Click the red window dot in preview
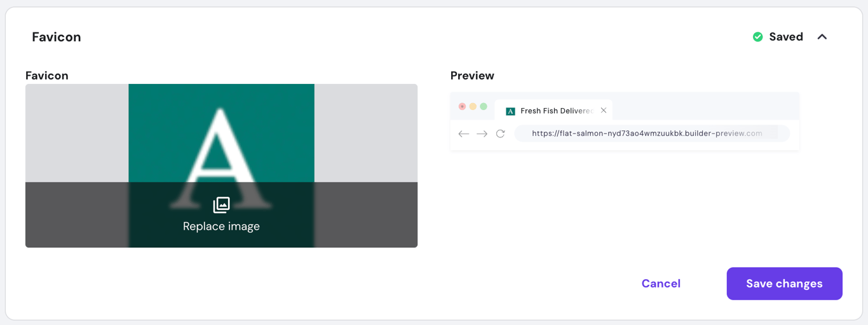The height and width of the screenshot is (325, 868). [x=462, y=106]
